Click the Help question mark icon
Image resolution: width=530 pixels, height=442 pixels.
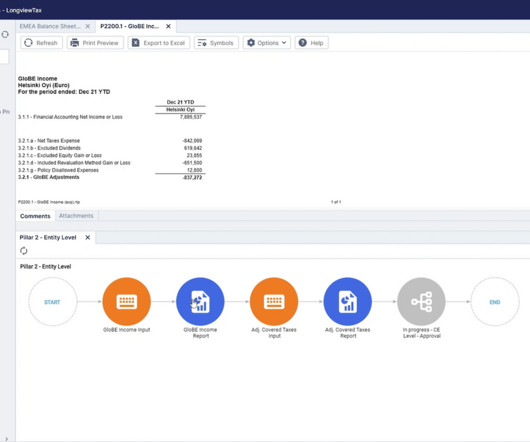click(303, 43)
